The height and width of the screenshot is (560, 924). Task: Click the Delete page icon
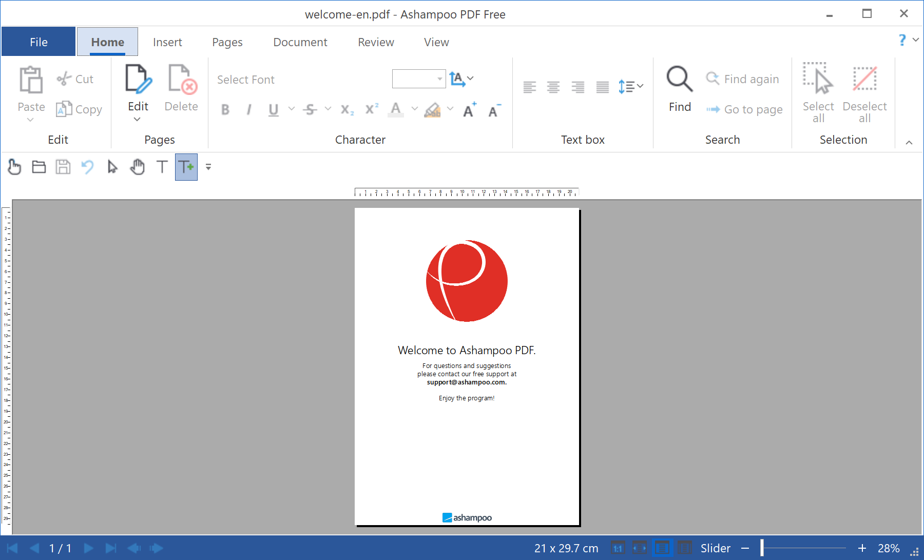tap(182, 79)
